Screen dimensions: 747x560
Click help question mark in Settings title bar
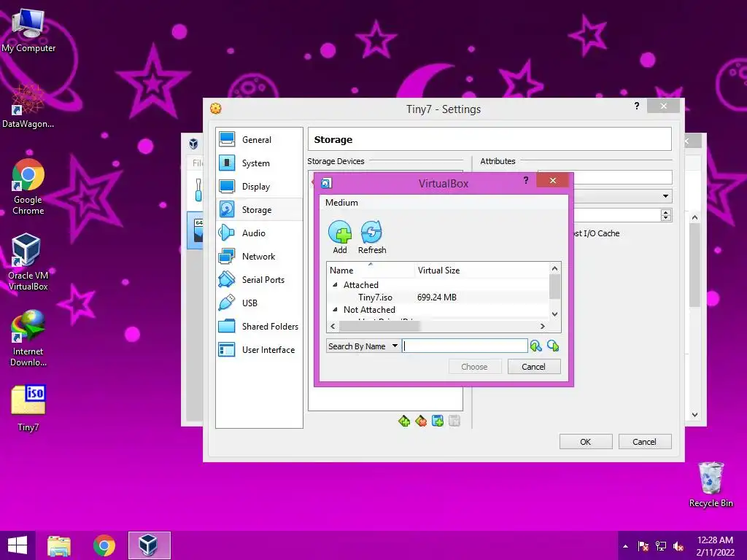pyautogui.click(x=637, y=106)
